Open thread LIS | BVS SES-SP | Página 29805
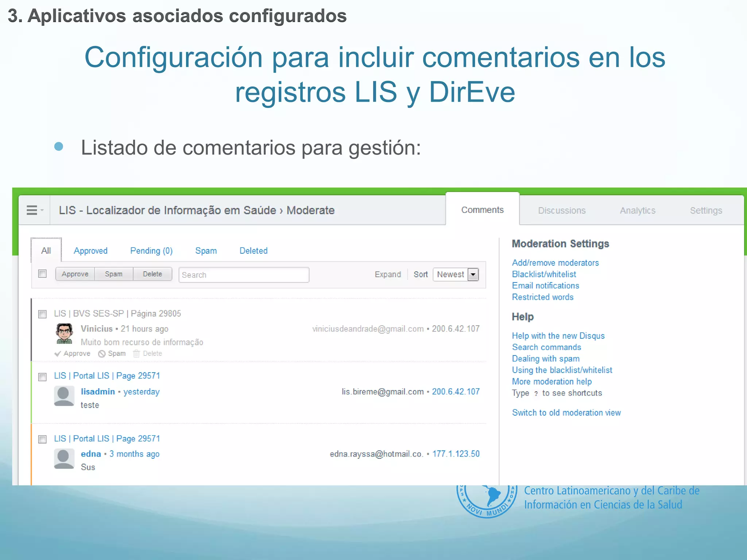 click(117, 314)
